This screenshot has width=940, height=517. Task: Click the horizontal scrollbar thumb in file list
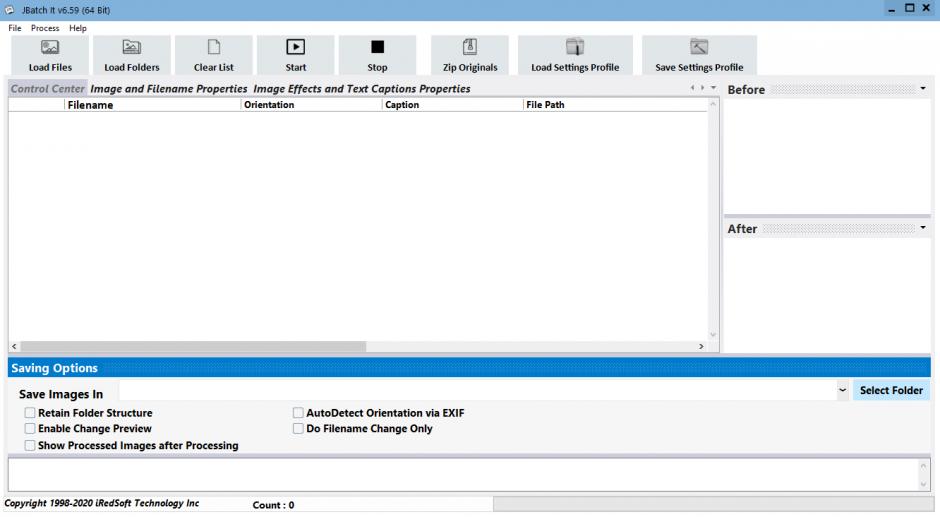tap(193, 347)
